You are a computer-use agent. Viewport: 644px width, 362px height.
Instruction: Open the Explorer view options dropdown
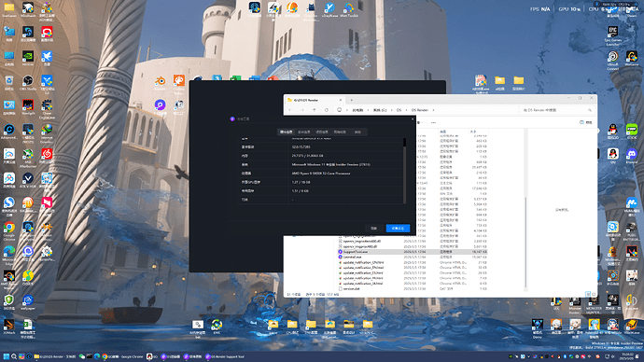[x=420, y=122]
